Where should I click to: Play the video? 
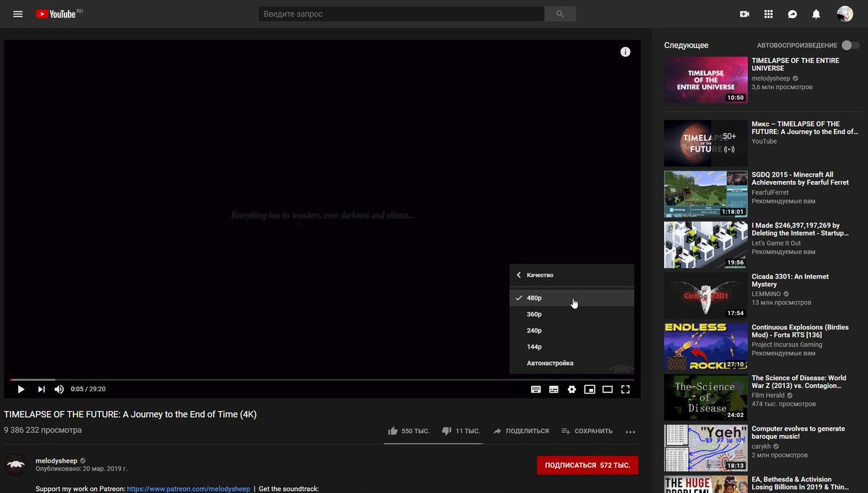pos(21,389)
